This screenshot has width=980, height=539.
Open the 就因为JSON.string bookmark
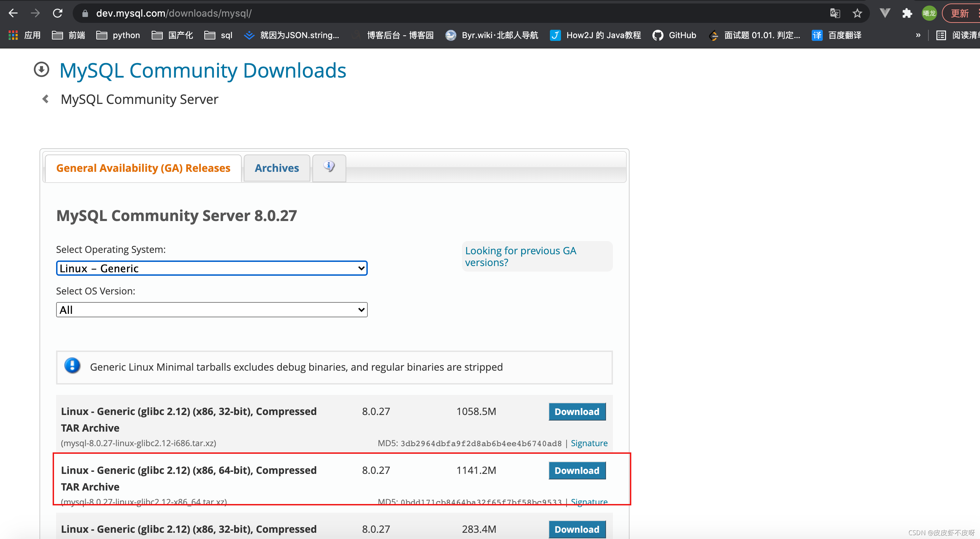coord(292,35)
